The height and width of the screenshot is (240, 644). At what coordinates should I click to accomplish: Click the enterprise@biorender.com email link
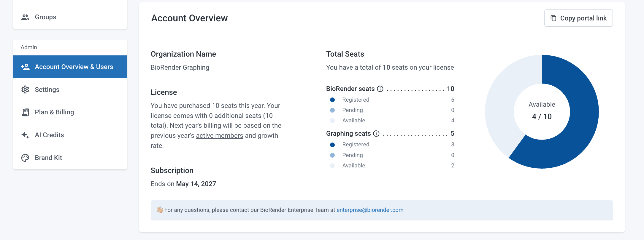pos(370,210)
